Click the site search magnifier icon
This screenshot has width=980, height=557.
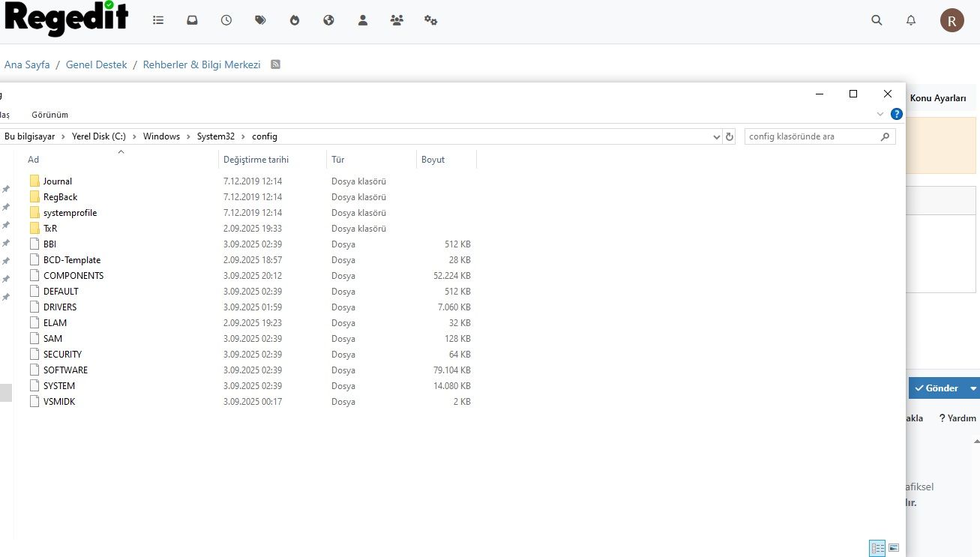click(877, 20)
